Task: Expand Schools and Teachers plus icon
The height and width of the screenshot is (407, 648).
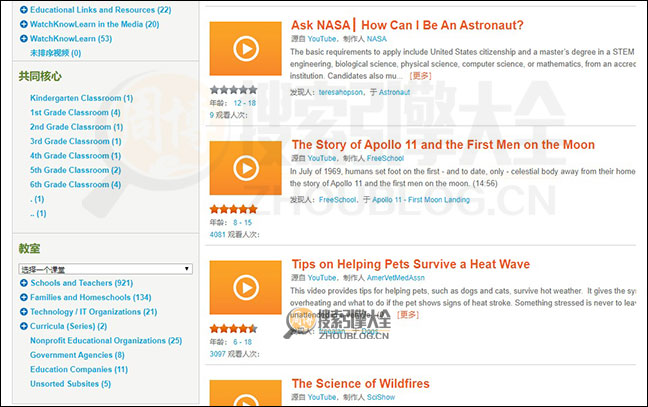Action: coord(24,283)
